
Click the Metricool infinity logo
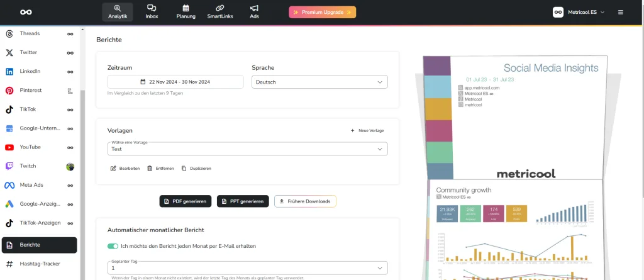coord(26,12)
